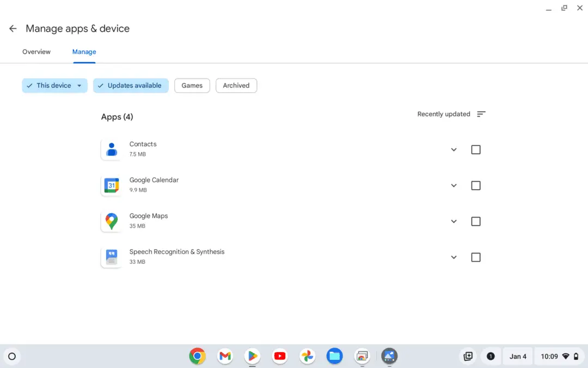Select the Google Maps app icon
Image resolution: width=588 pixels, height=368 pixels.
[x=111, y=221]
